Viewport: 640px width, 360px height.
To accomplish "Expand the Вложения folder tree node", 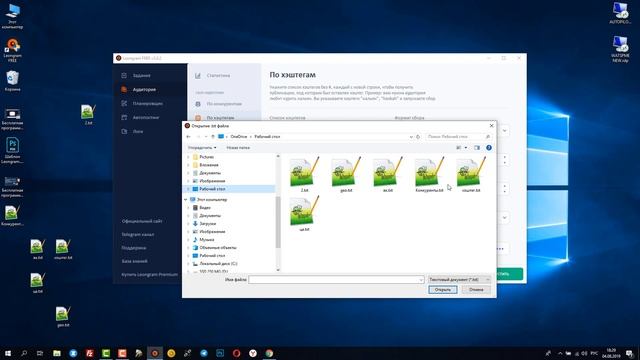I will [188, 165].
